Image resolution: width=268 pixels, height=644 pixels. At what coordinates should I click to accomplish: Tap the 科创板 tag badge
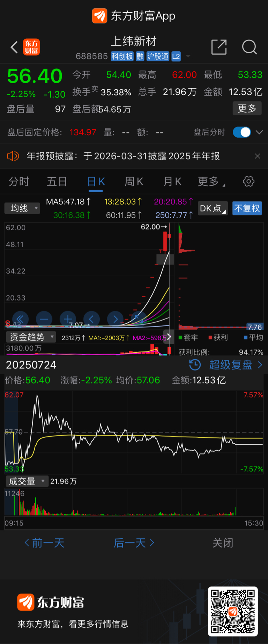click(122, 56)
